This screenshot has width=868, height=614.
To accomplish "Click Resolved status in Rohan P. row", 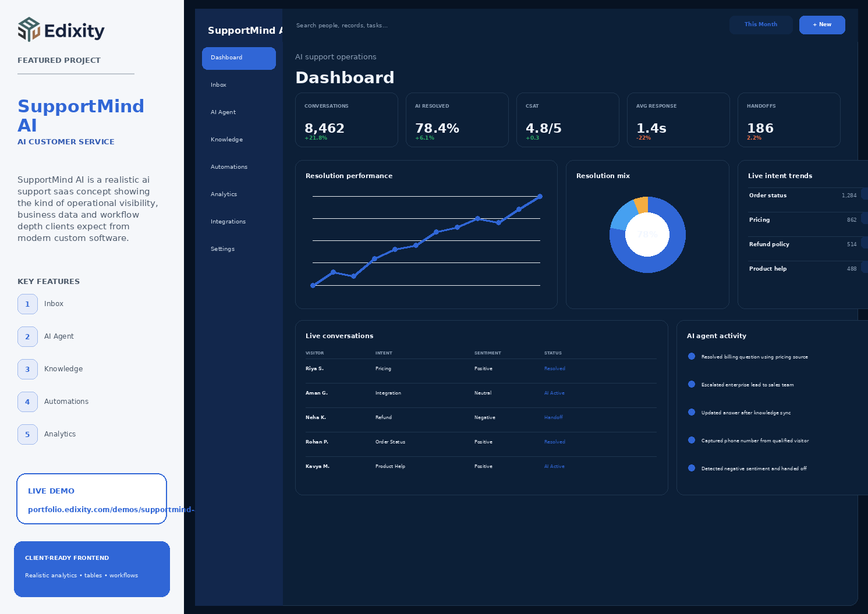I will 555,442.
